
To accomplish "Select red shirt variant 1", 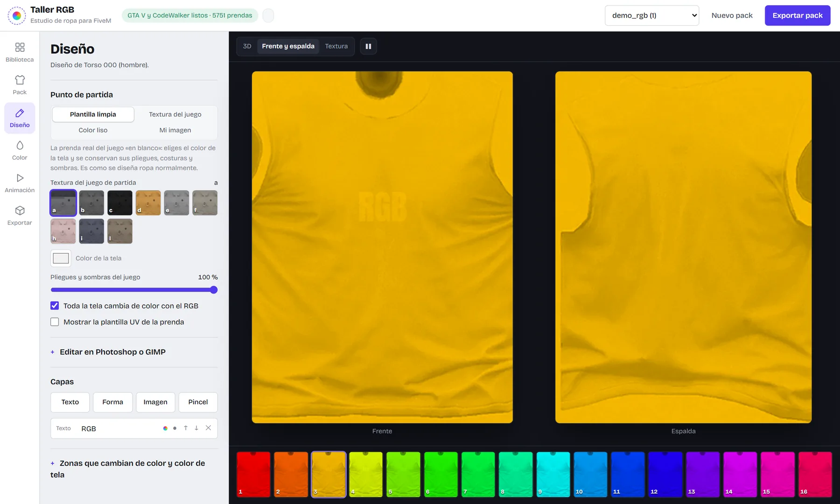I will tap(253, 474).
